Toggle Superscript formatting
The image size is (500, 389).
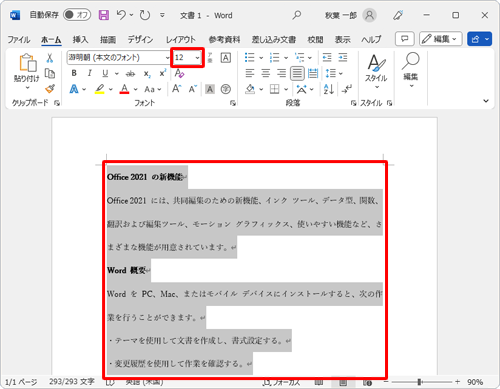pyautogui.click(x=163, y=73)
